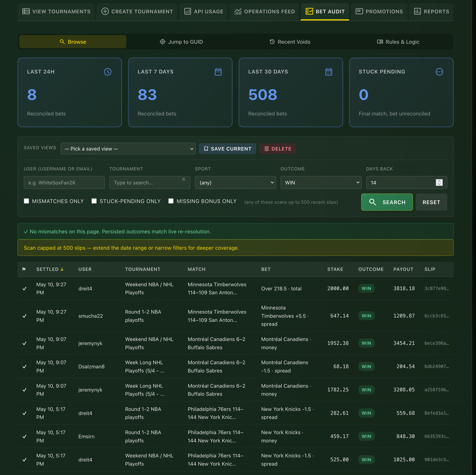Open slip 8efed3a1 link
This screenshot has height=475, width=476.
click(x=436, y=413)
